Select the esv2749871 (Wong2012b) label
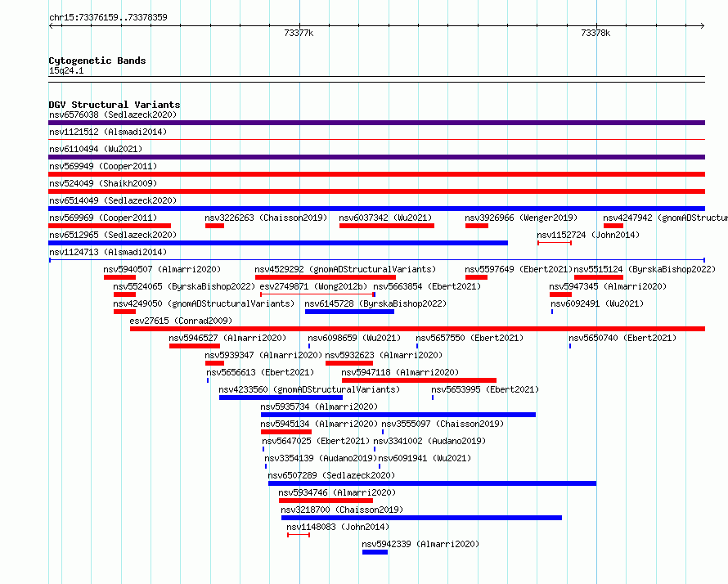Screen dimensions: 728x584 (x=313, y=286)
